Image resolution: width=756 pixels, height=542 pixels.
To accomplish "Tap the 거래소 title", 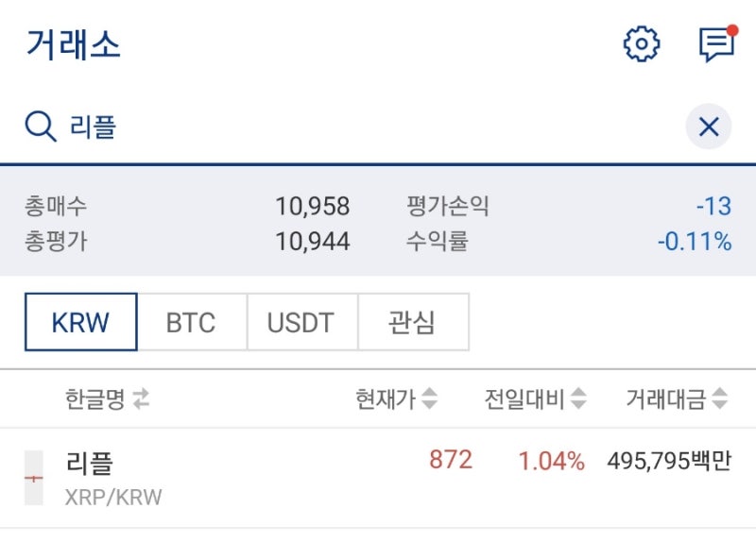I will coord(73,44).
